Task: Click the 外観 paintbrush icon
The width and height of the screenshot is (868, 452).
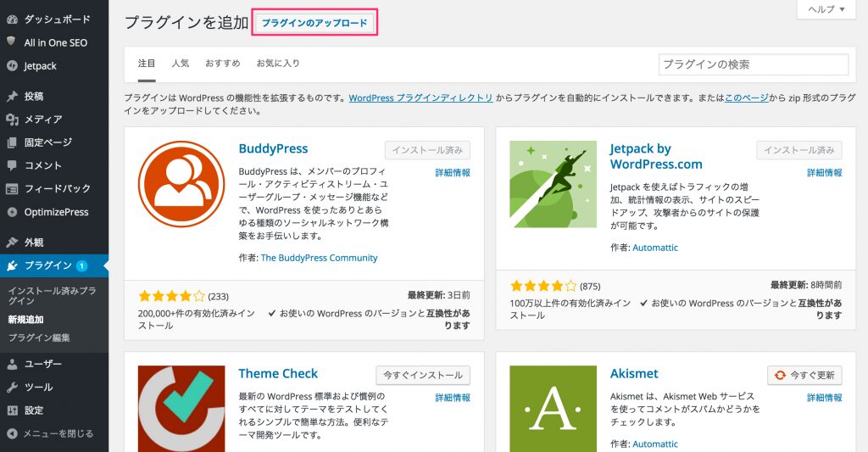Action: (12, 243)
